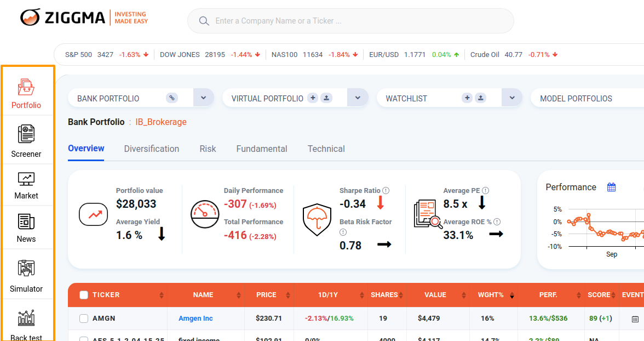Viewport: 644px width, 341px height.
Task: Click the daily performance gauge icon
Action: click(x=205, y=214)
